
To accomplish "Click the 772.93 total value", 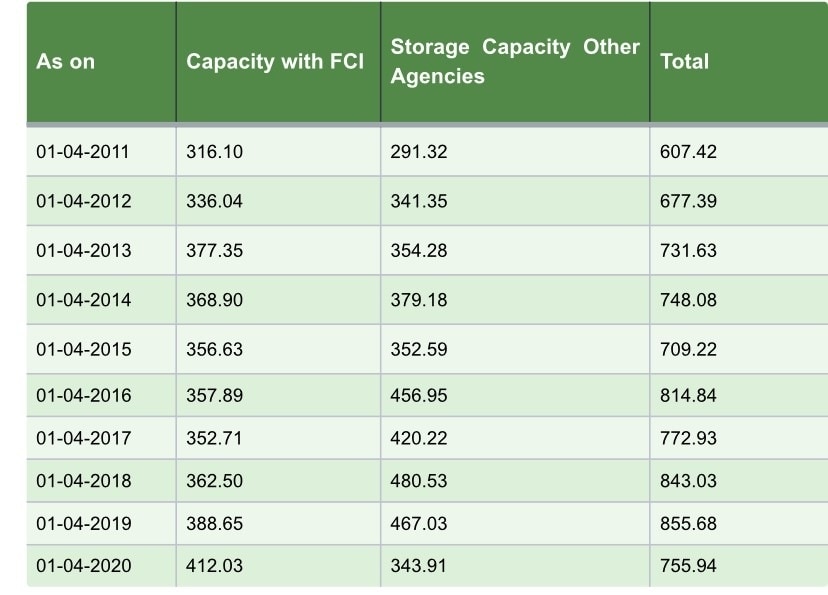I will (689, 438).
